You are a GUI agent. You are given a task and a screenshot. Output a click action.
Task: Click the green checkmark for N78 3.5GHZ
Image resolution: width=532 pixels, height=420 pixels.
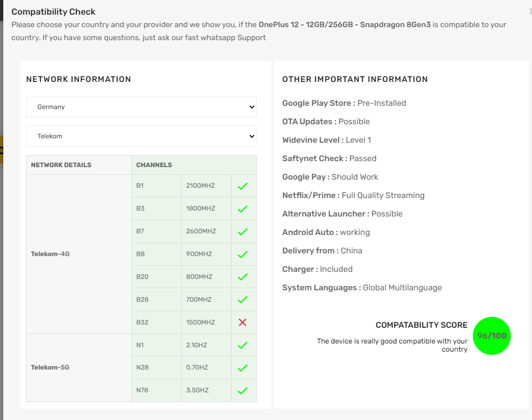(x=243, y=391)
